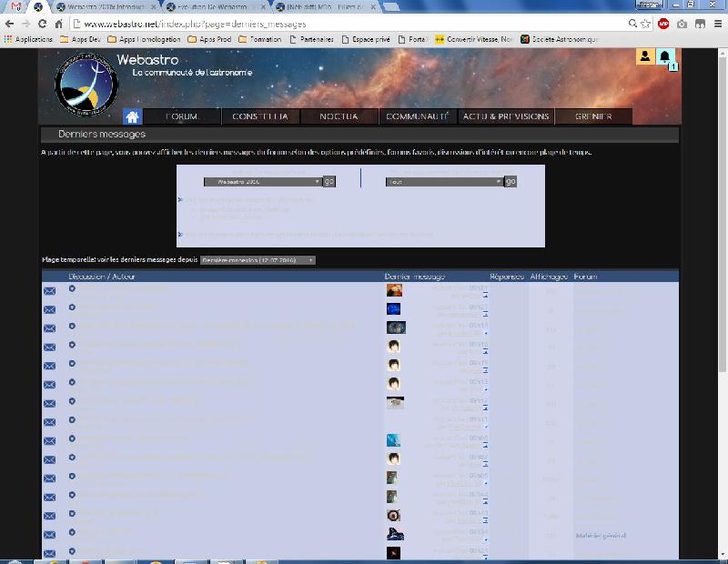The height and width of the screenshot is (564, 728).
Task: Close the Evolution de Webastro tab
Action: (x=263, y=7)
